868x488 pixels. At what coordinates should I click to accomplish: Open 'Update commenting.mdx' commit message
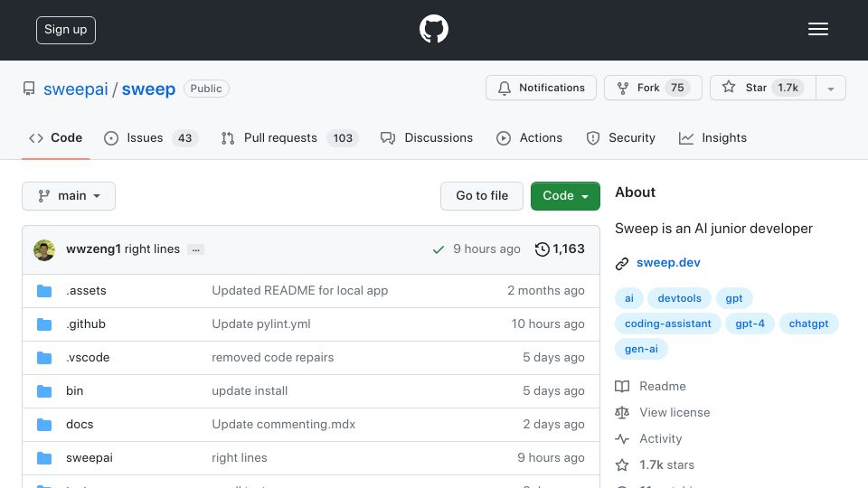(x=283, y=425)
